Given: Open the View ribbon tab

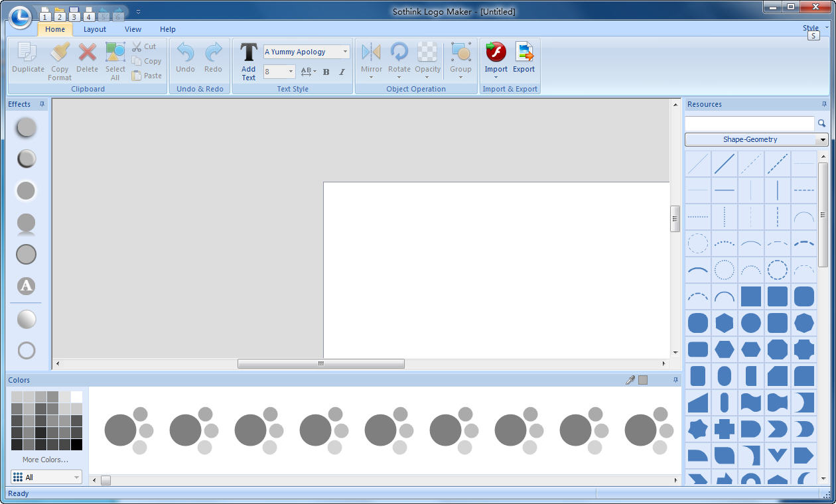Looking at the screenshot, I should tap(133, 29).
